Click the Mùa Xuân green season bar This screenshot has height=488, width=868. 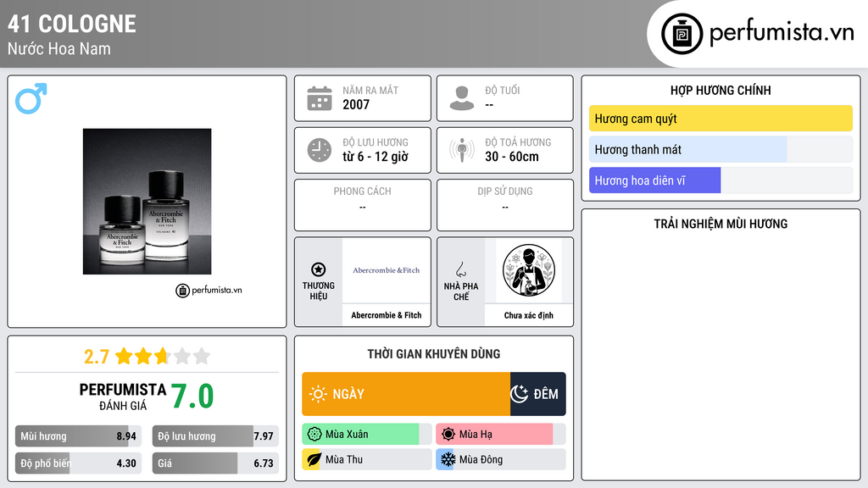tap(366, 435)
